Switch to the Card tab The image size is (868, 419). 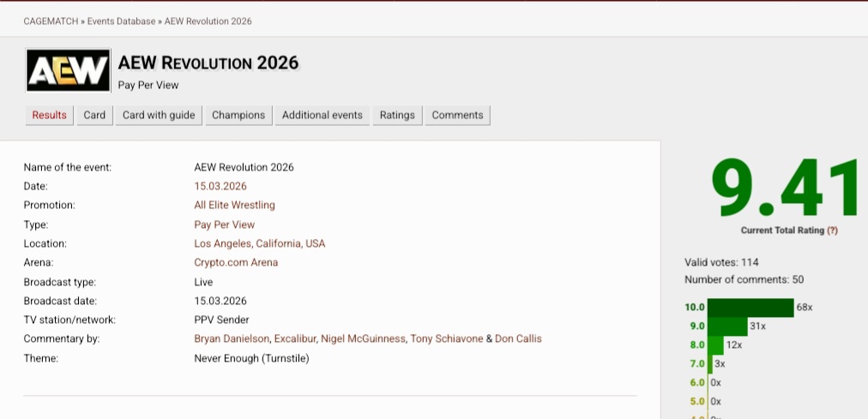pos(94,115)
